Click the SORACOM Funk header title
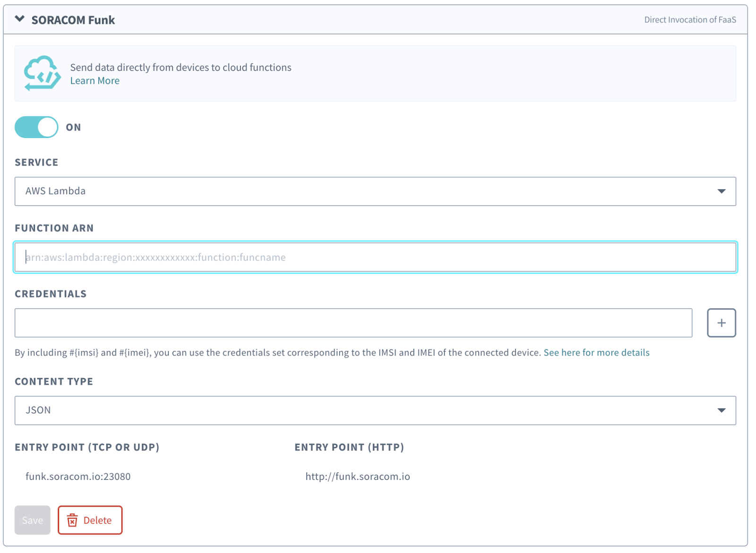The image size is (756, 553). click(x=73, y=20)
